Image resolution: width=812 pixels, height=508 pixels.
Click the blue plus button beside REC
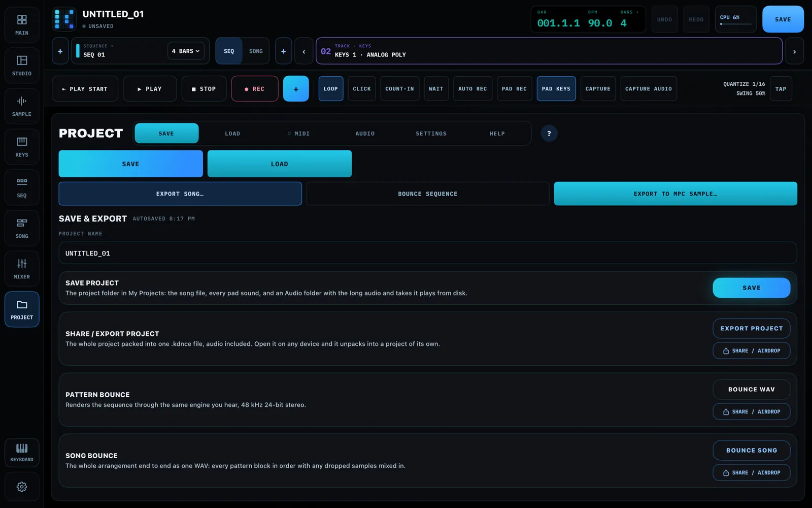296,89
